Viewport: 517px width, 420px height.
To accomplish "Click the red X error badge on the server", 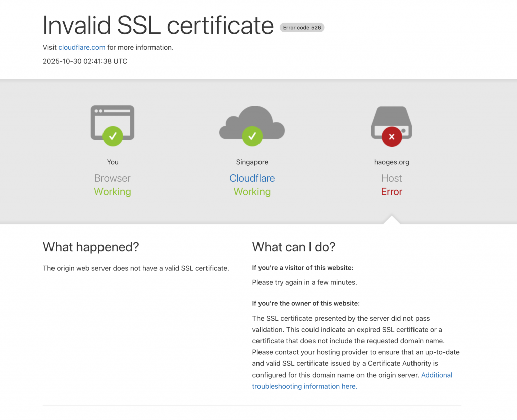I will pyautogui.click(x=392, y=136).
